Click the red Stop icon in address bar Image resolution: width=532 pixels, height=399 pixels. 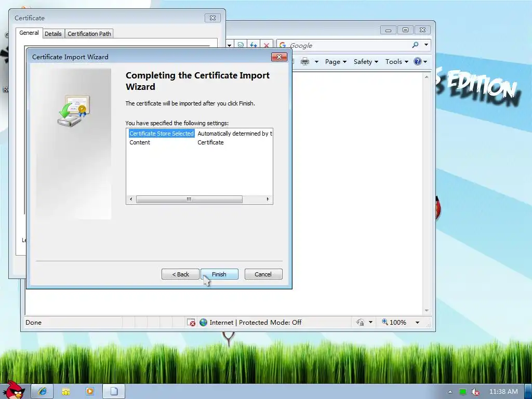pos(267,45)
